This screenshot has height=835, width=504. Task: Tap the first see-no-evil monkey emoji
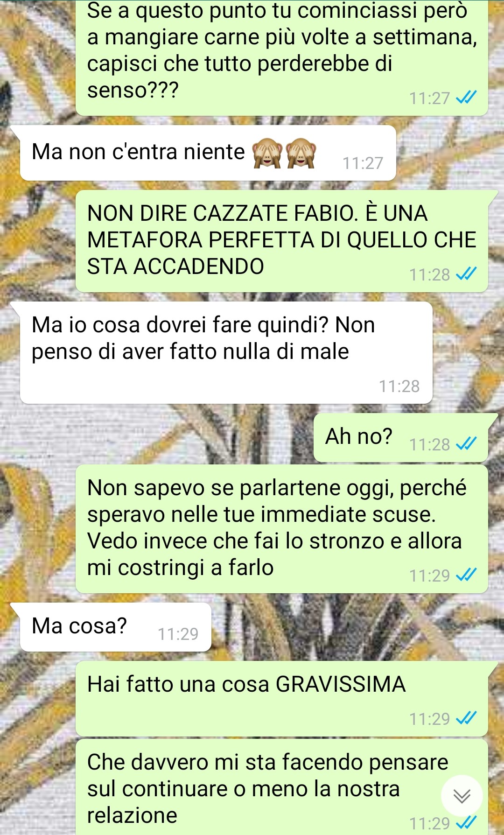[267, 153]
